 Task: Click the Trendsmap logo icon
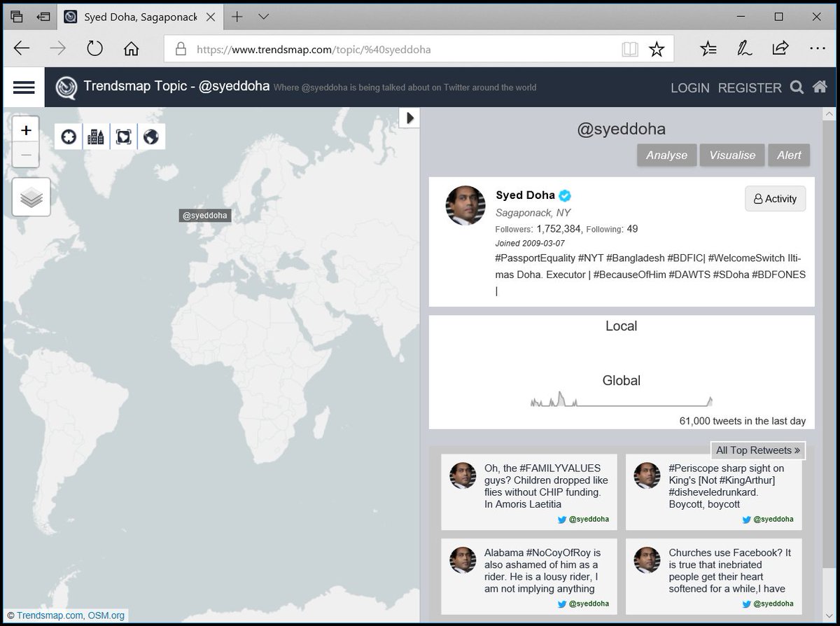pos(67,88)
